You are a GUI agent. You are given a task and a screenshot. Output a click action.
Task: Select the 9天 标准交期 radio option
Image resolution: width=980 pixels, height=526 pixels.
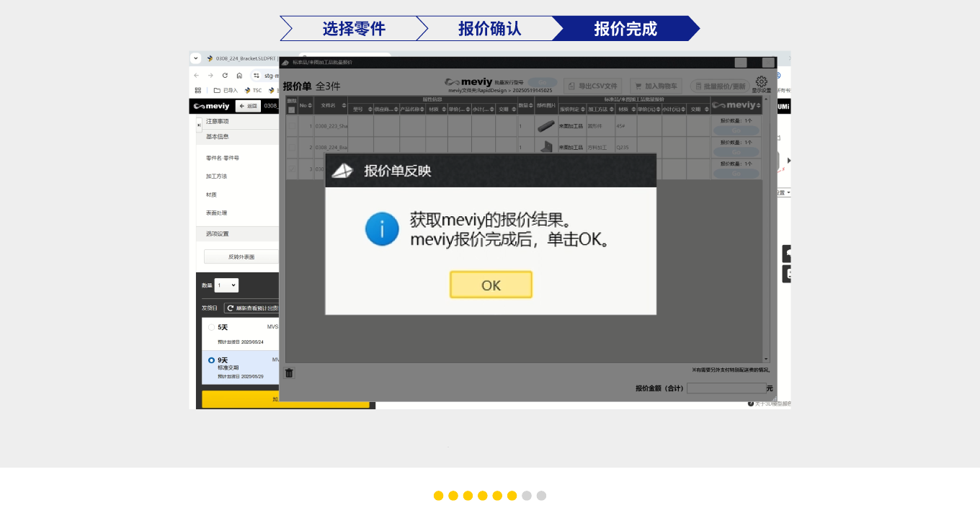click(x=211, y=360)
